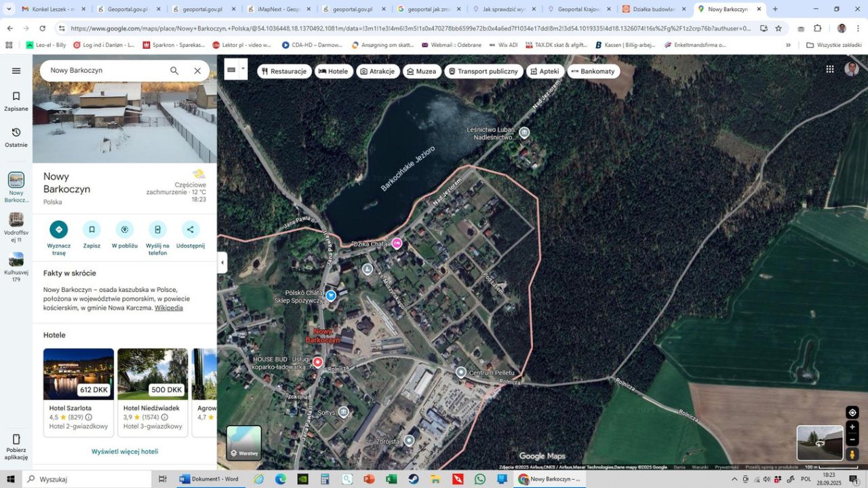
Task: Click Leśnictwo Lubań marker
Action: (524, 132)
